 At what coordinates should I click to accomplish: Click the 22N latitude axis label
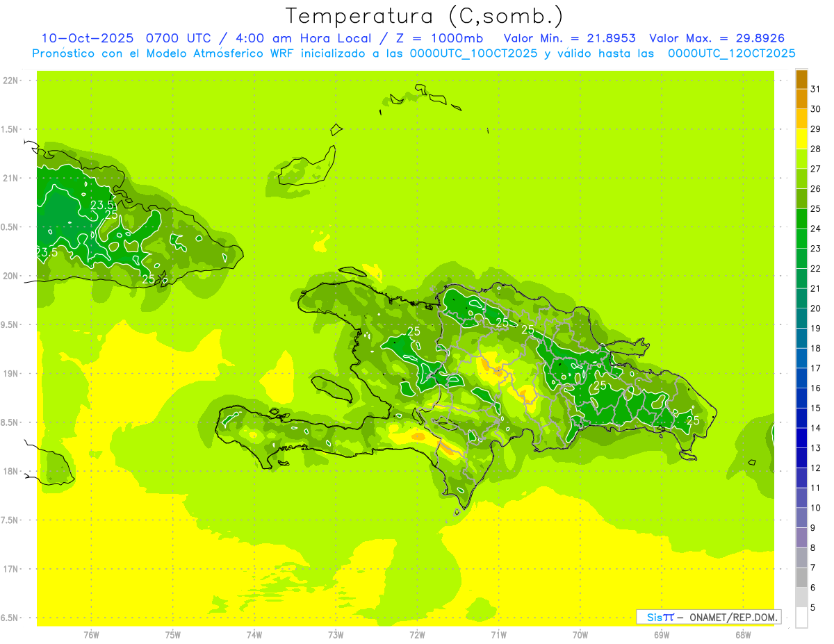pos(10,81)
